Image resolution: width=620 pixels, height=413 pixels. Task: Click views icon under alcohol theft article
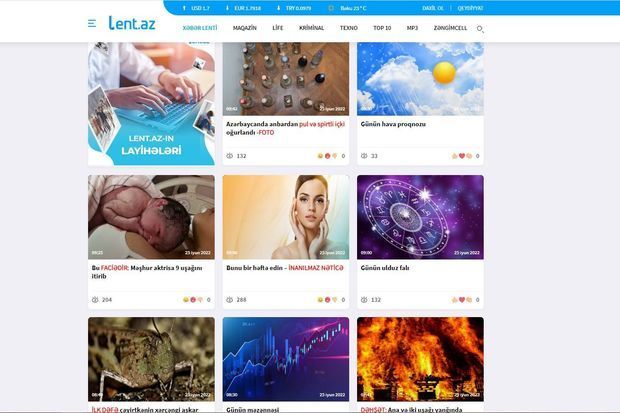coord(229,156)
